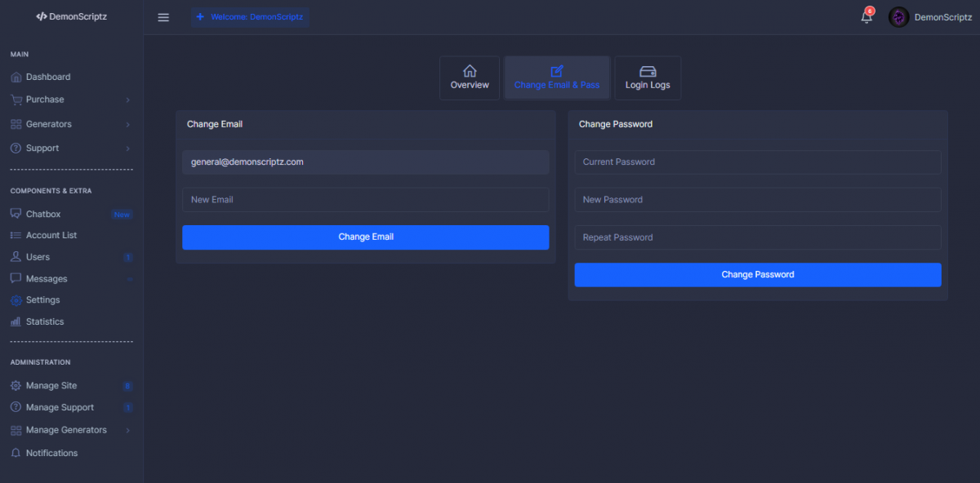Image resolution: width=980 pixels, height=483 pixels.
Task: Open the notifications bell icon
Action: tap(866, 17)
